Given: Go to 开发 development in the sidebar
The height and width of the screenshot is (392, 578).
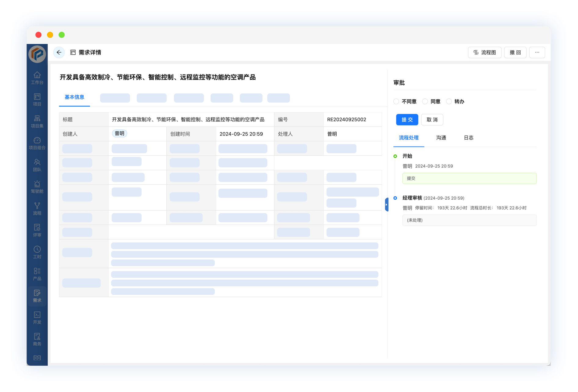Looking at the screenshot, I should pos(37,318).
